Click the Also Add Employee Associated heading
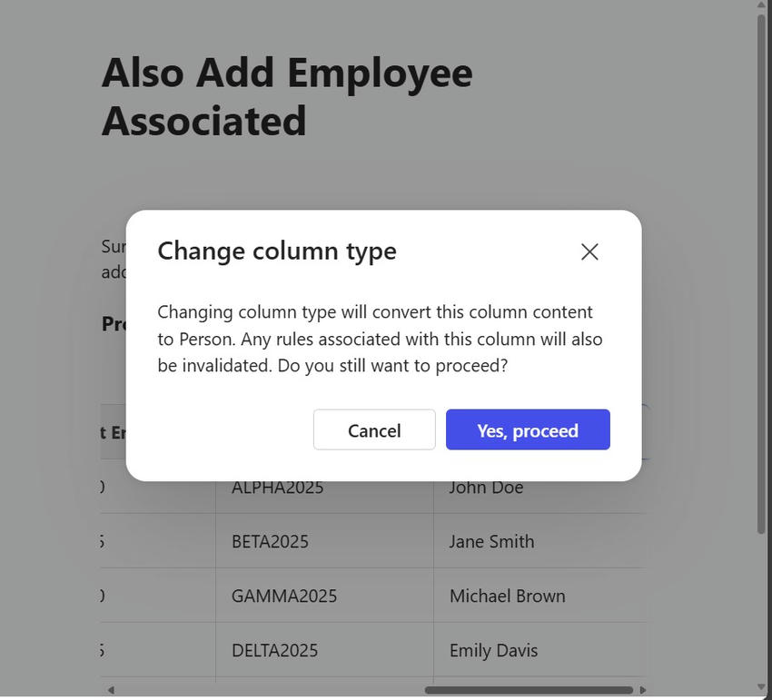The image size is (772, 700). (288, 96)
